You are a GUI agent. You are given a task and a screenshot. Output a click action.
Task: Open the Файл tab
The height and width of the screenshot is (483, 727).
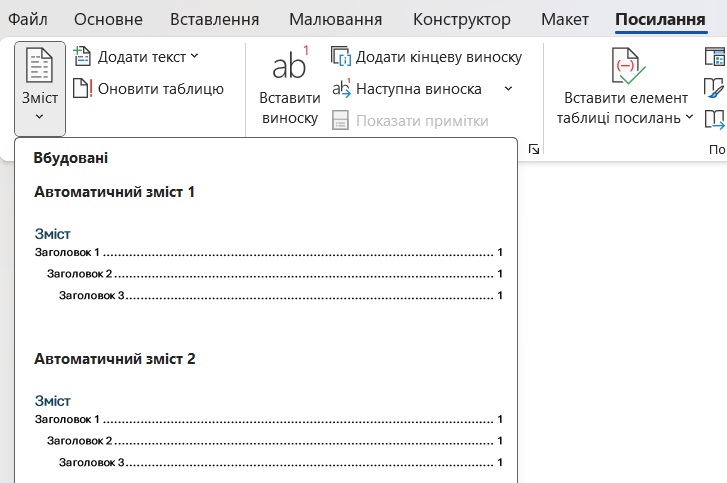pos(28,19)
